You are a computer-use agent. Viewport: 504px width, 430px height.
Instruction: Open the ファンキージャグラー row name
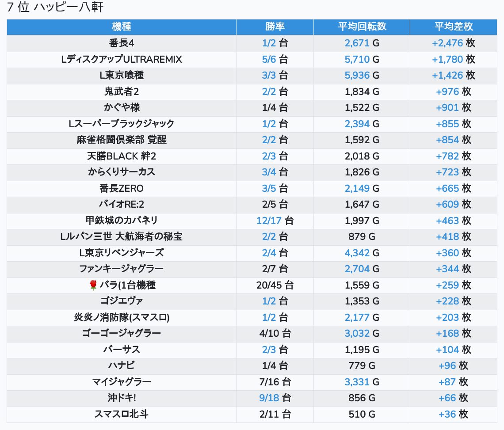122,269
